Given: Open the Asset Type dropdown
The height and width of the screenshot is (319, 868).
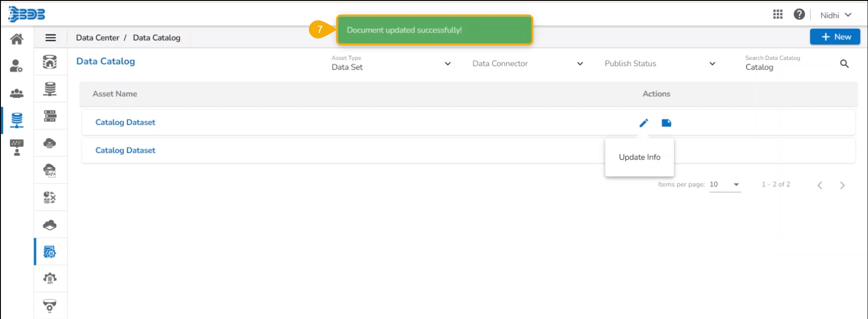Looking at the screenshot, I should [391, 63].
